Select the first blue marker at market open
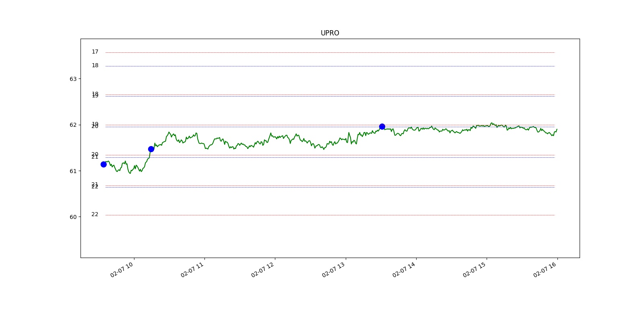644x322 pixels. [x=103, y=164]
